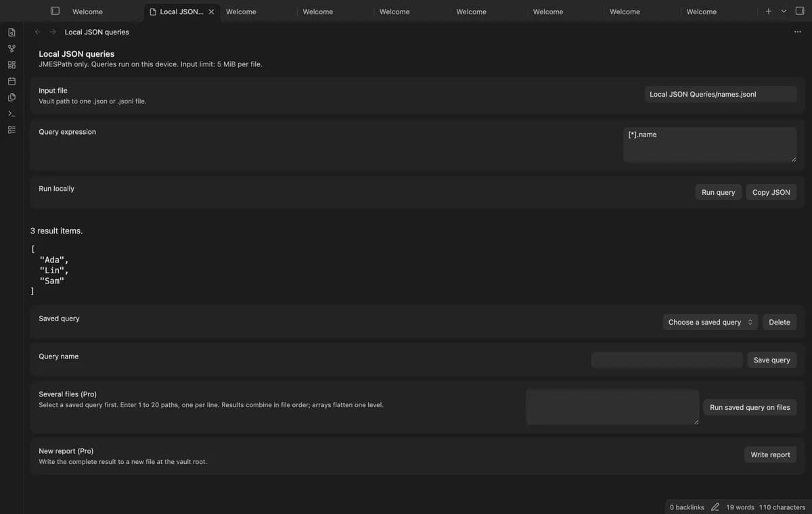Click '0 backlinks' in status bar
812x514 pixels.
tap(687, 507)
